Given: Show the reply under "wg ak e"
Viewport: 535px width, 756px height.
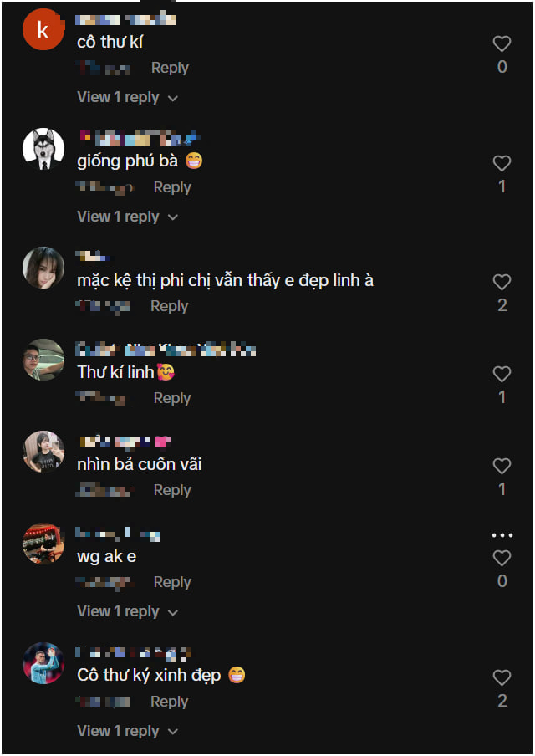Looking at the screenshot, I should (x=127, y=611).
